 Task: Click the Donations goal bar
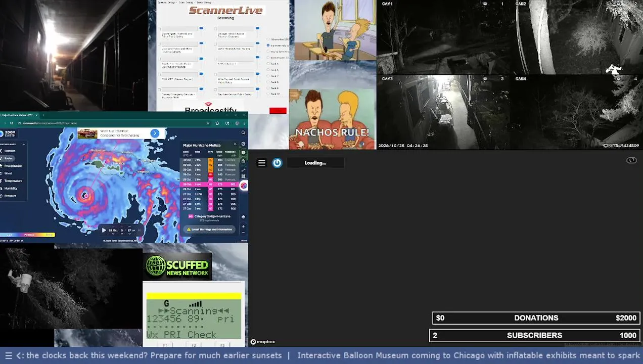(536, 318)
